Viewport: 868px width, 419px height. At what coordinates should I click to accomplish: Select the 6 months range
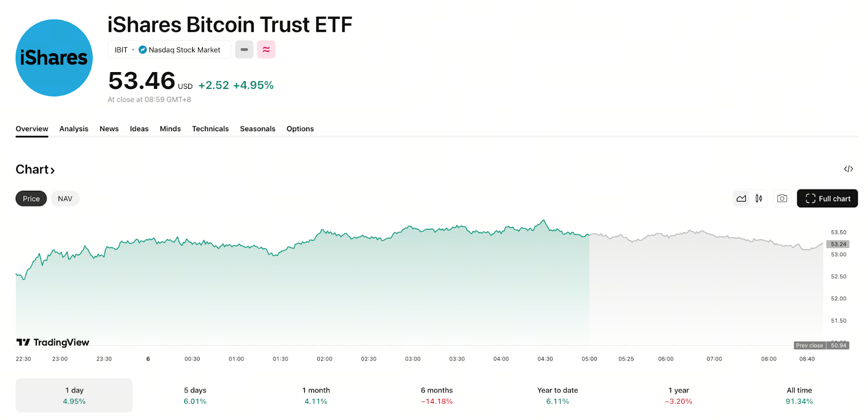coord(437,396)
